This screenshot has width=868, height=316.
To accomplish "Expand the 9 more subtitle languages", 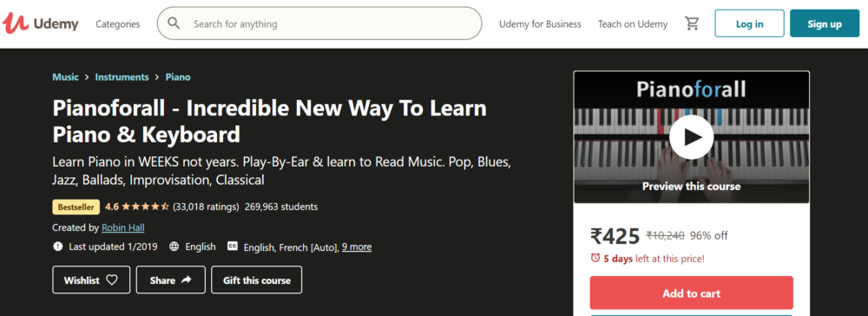I will point(357,247).
